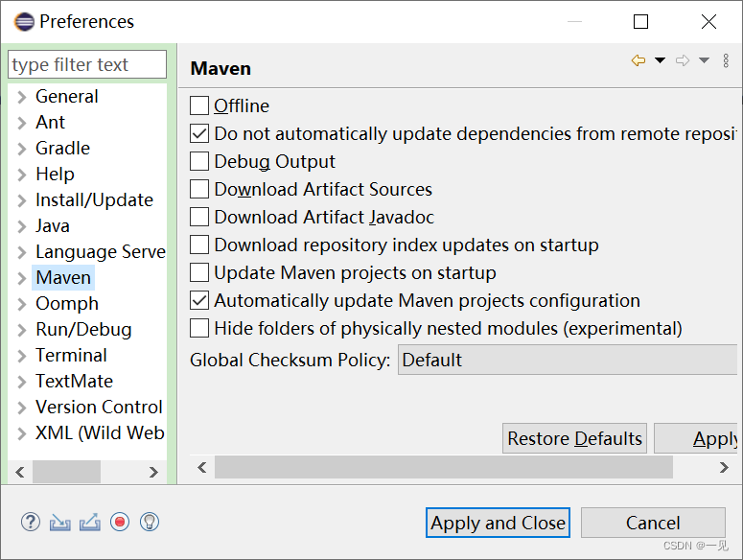Select the Language Servers category

[101, 251]
